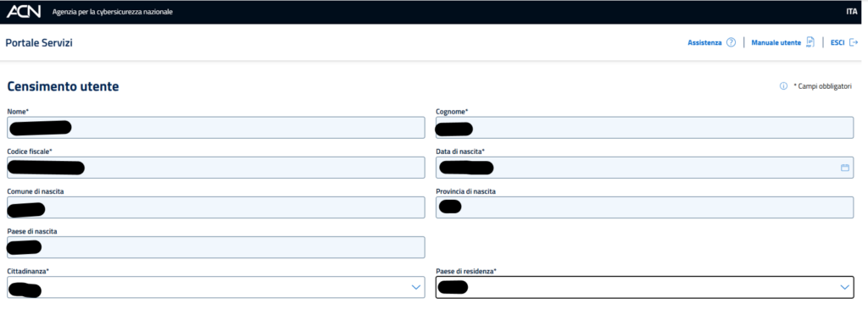The height and width of the screenshot is (309, 868).
Task: Switch language via ITA selector
Action: pos(851,12)
